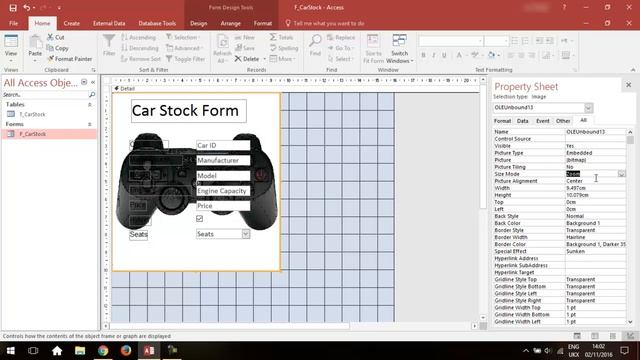
Task: Open the Format tab in Property Sheet
Action: (502, 121)
